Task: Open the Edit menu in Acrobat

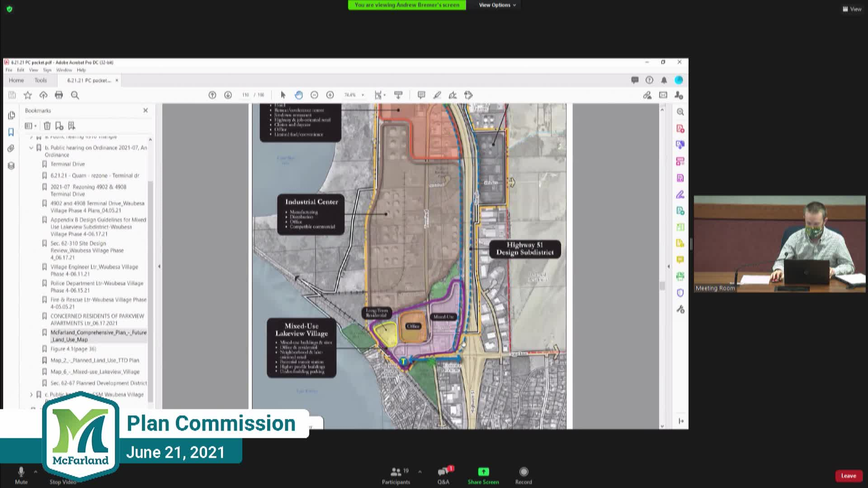Action: pyautogui.click(x=20, y=70)
